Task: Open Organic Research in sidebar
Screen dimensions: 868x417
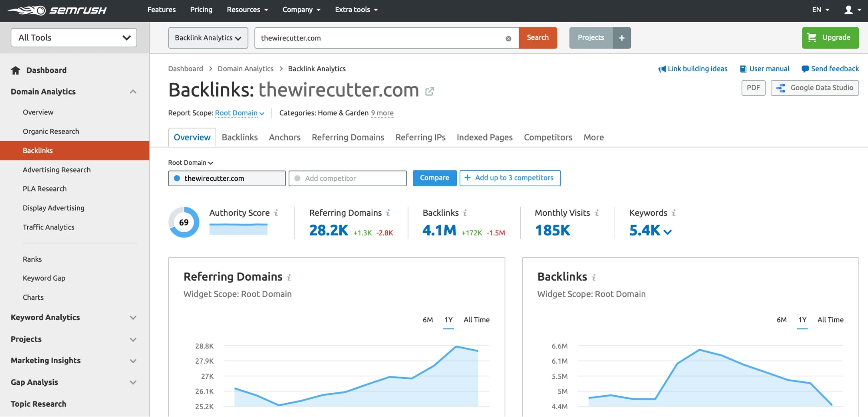Action: [x=51, y=131]
